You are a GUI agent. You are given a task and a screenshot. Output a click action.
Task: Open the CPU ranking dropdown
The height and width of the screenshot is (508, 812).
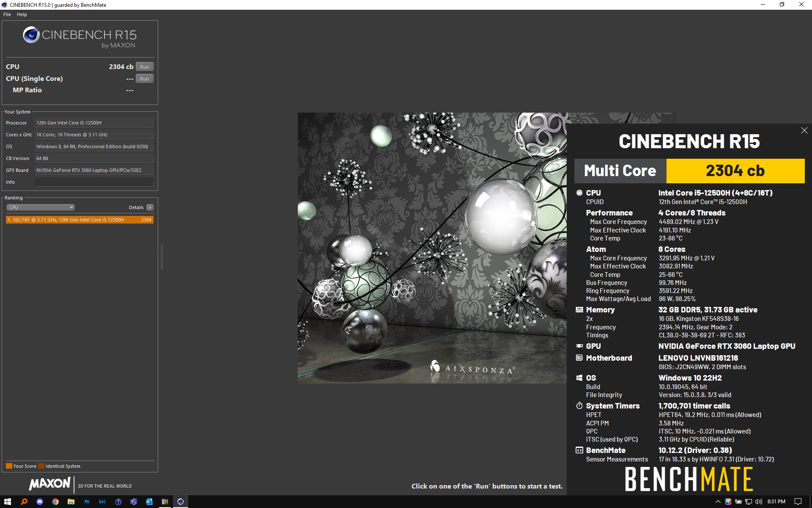[41, 207]
